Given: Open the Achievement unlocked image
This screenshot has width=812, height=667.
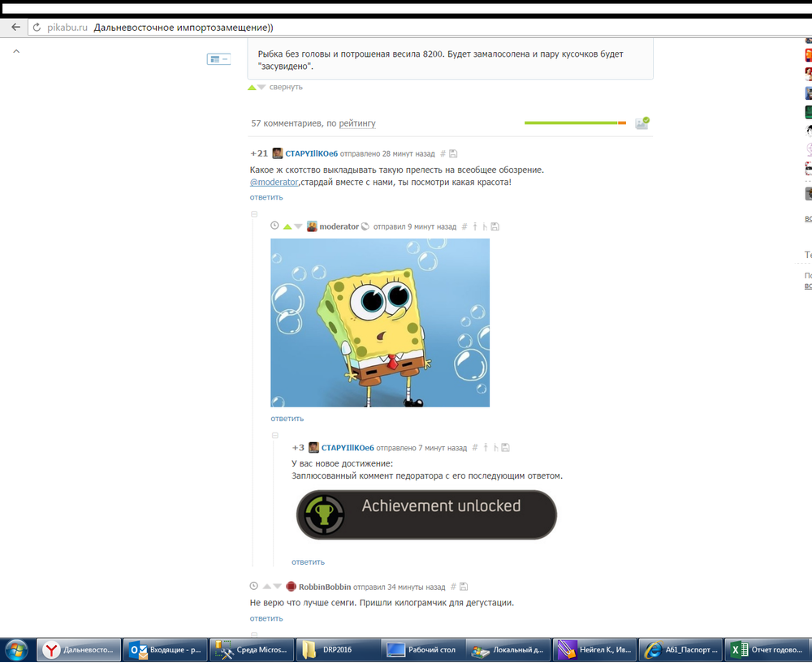Looking at the screenshot, I should 427,515.
